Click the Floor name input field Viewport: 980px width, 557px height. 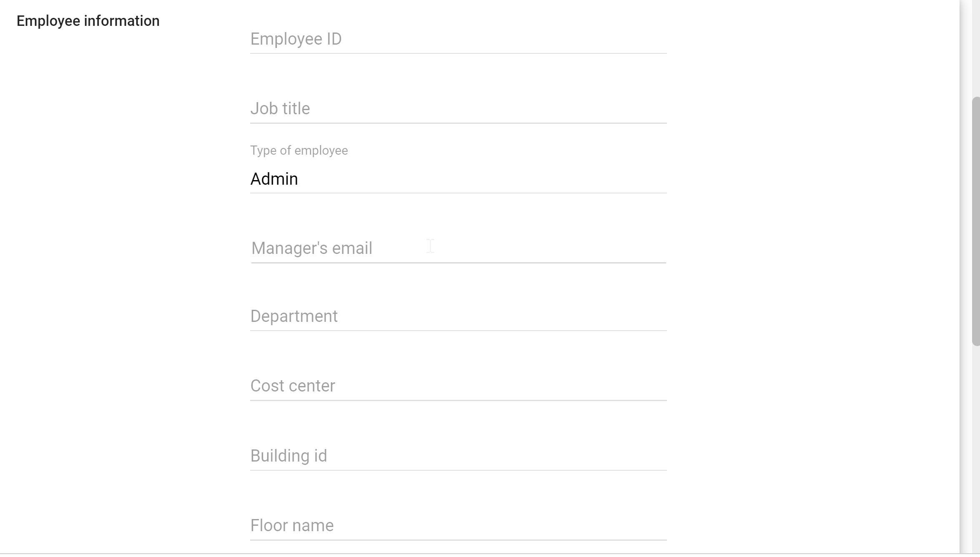(x=458, y=526)
